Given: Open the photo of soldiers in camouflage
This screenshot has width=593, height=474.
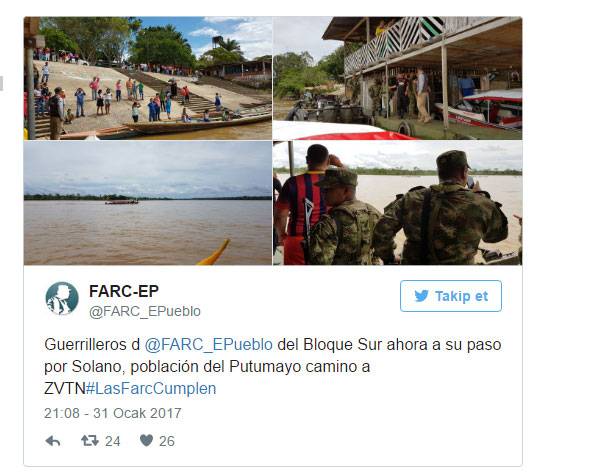Looking at the screenshot, I should click(397, 203).
